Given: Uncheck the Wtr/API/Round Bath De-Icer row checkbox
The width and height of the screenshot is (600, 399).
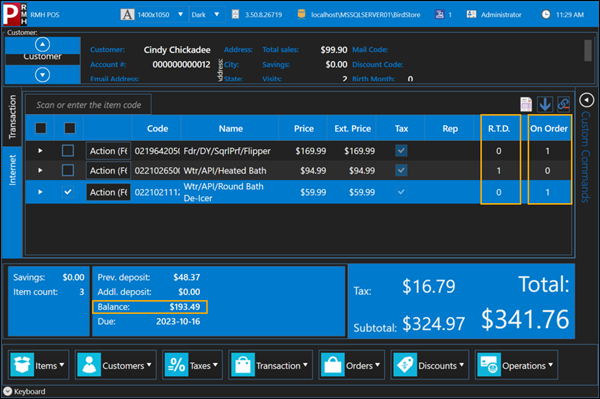Looking at the screenshot, I should (68, 192).
